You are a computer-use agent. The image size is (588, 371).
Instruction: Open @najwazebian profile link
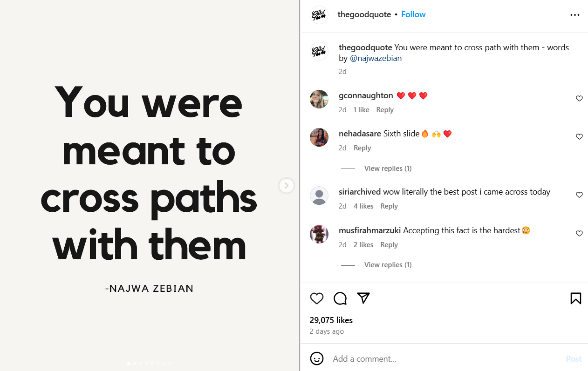(x=376, y=59)
